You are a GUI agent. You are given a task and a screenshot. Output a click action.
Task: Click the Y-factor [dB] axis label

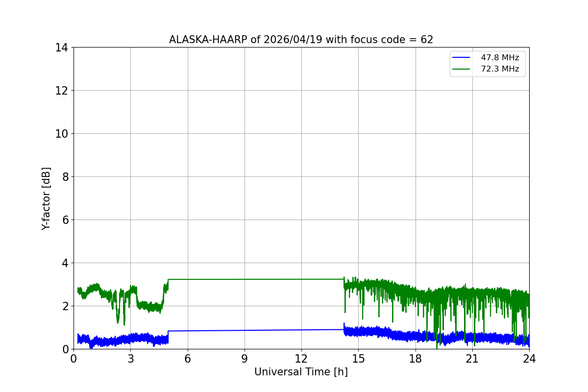point(46,198)
